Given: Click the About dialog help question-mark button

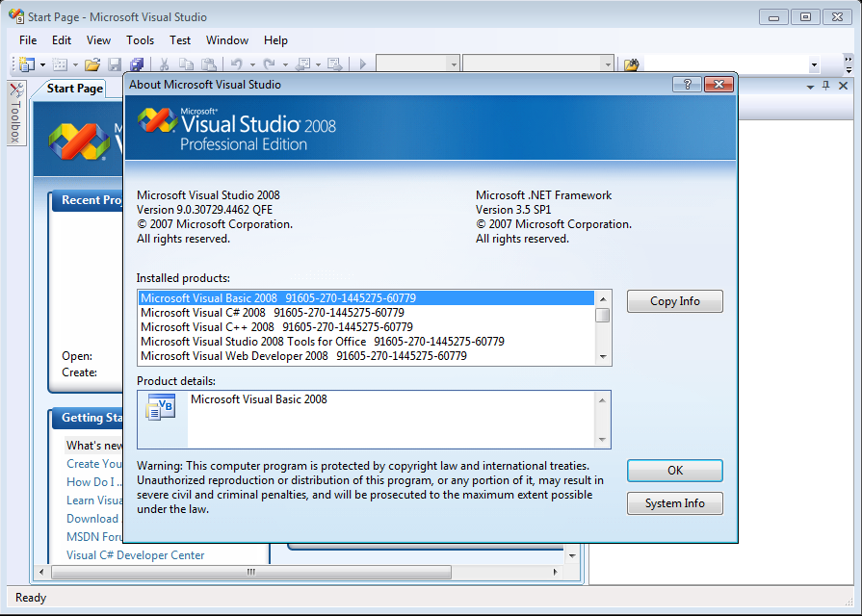Looking at the screenshot, I should 687,84.
